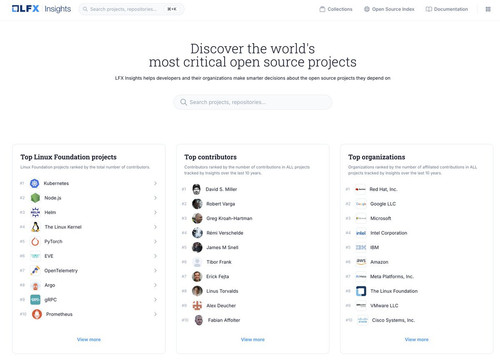
Task: Click the PyTorch flame logo
Action: click(35, 241)
